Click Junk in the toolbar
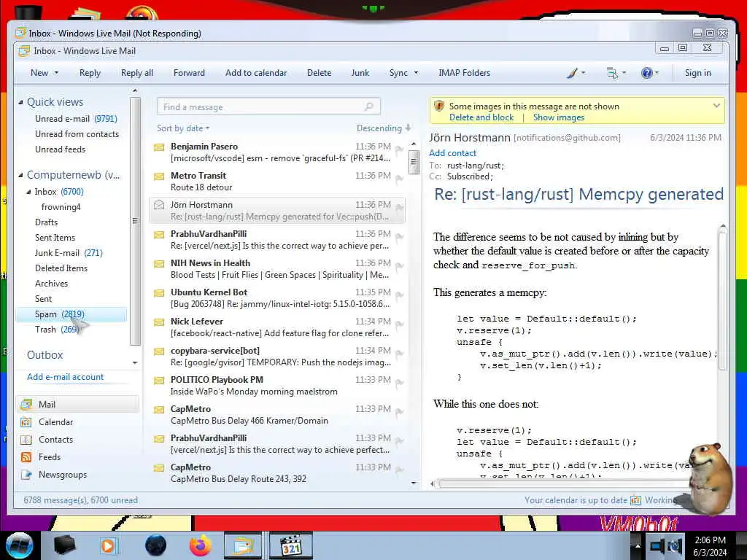The width and height of the screenshot is (747, 560). click(360, 73)
